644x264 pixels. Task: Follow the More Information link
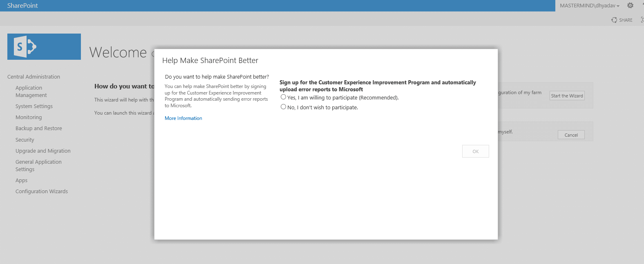pyautogui.click(x=183, y=118)
